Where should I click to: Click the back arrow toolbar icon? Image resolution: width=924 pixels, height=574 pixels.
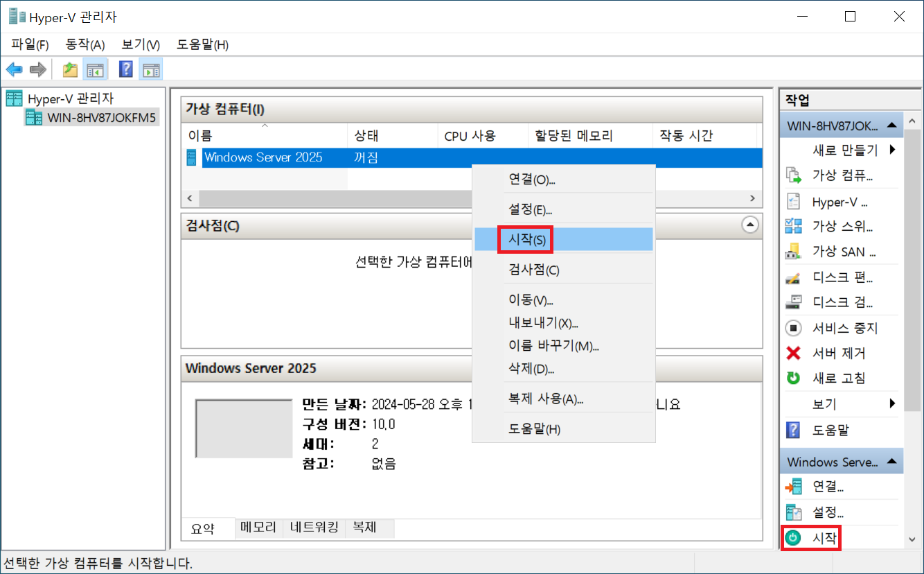(14, 69)
